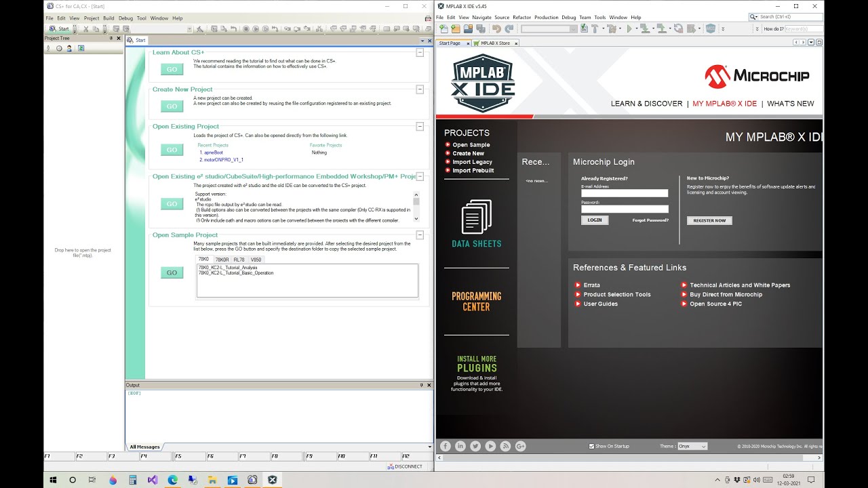Click the green Run Project arrow in MPLAB
This screenshot has width=868, height=488.
(x=629, y=29)
